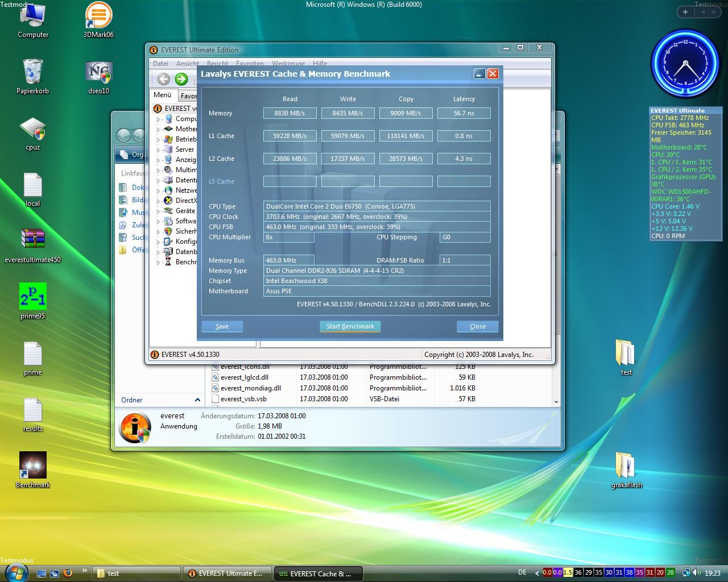Screen dimensions: 728x582
Task: Select the Motherboard tree icon
Action: coord(168,129)
